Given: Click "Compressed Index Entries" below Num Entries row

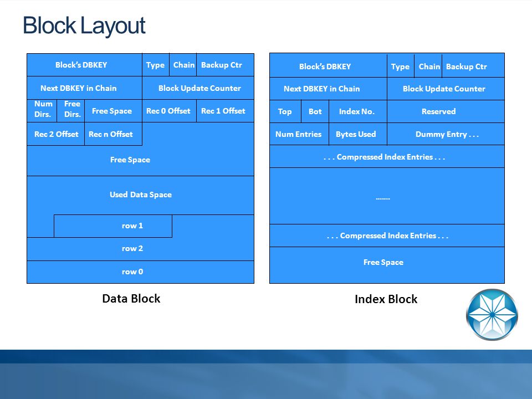Looking at the screenshot, I should (x=387, y=156).
